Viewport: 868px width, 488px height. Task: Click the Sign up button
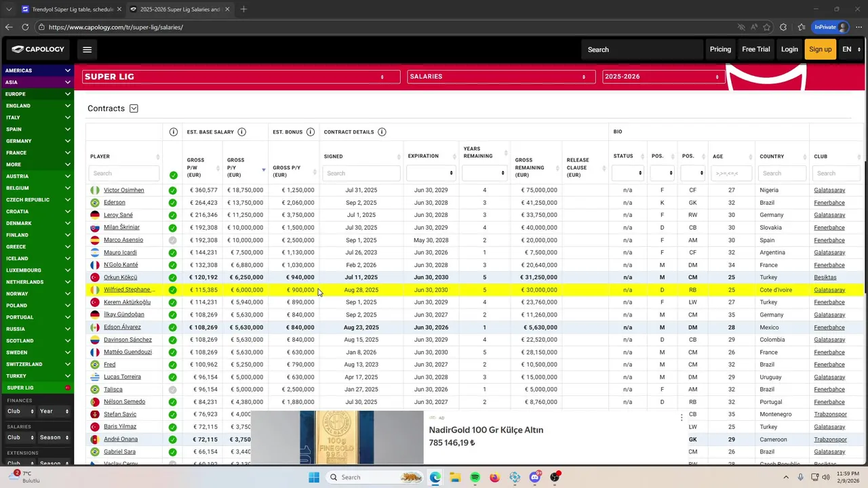click(820, 49)
